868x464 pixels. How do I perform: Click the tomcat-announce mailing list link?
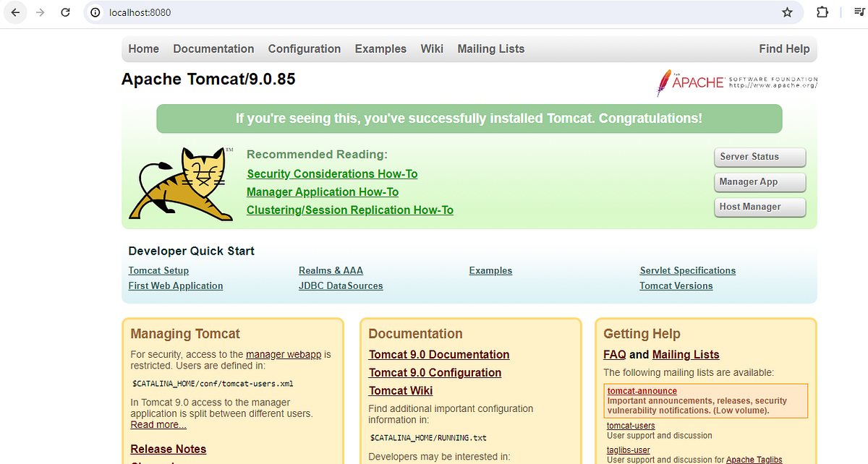642,390
